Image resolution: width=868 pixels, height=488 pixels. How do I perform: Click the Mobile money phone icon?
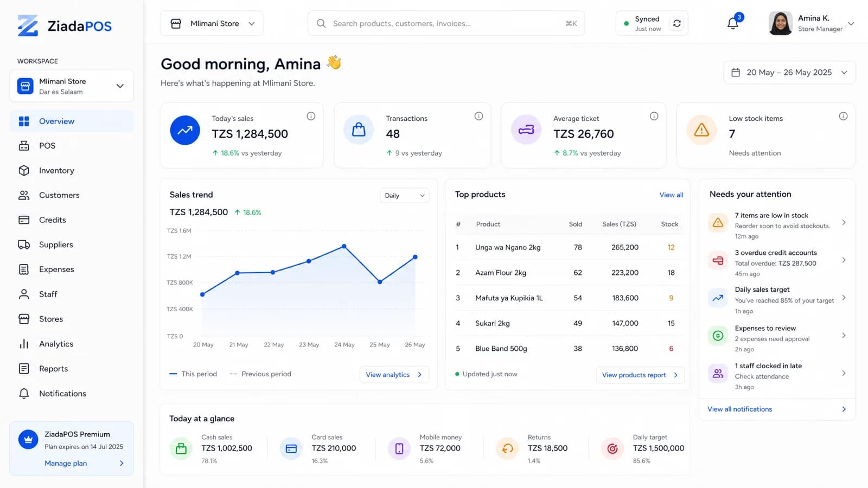coord(399,448)
